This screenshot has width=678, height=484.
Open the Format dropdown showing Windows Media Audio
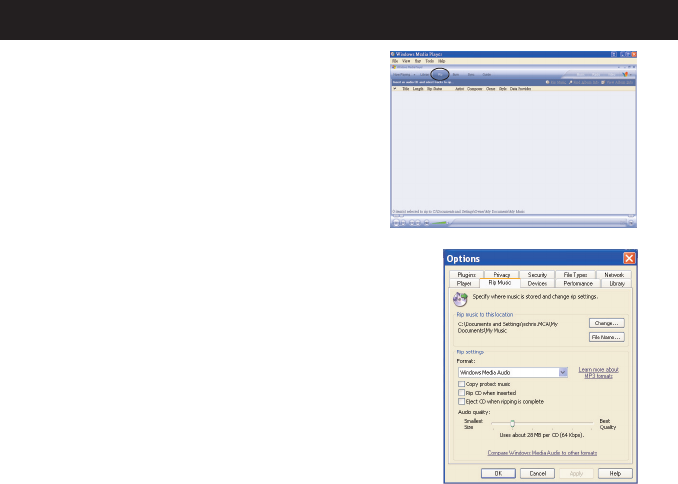click(512, 372)
